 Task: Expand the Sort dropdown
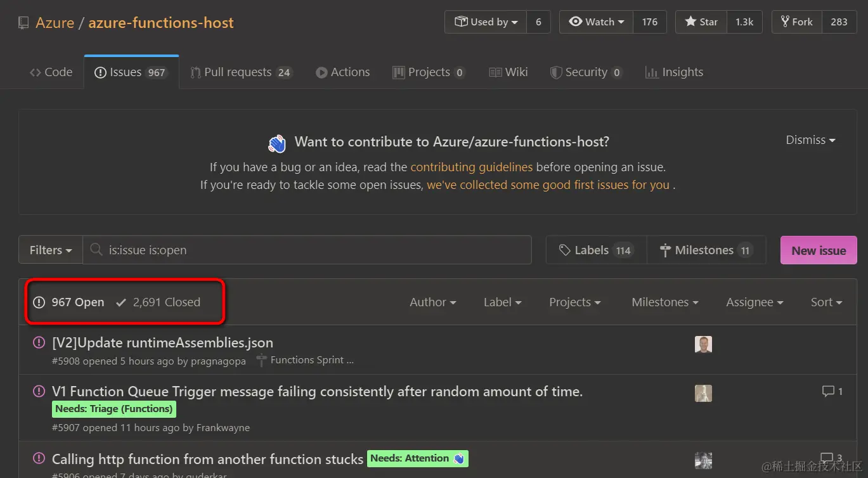pyautogui.click(x=827, y=302)
